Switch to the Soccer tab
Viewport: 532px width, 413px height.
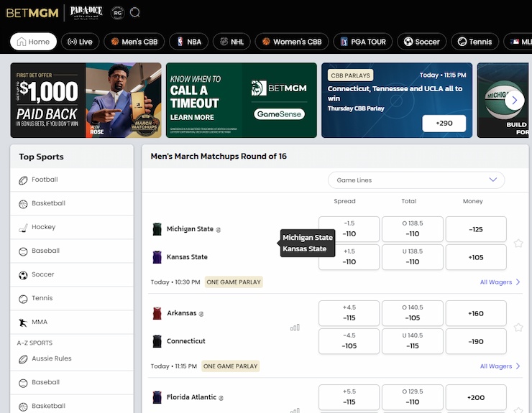pos(421,42)
